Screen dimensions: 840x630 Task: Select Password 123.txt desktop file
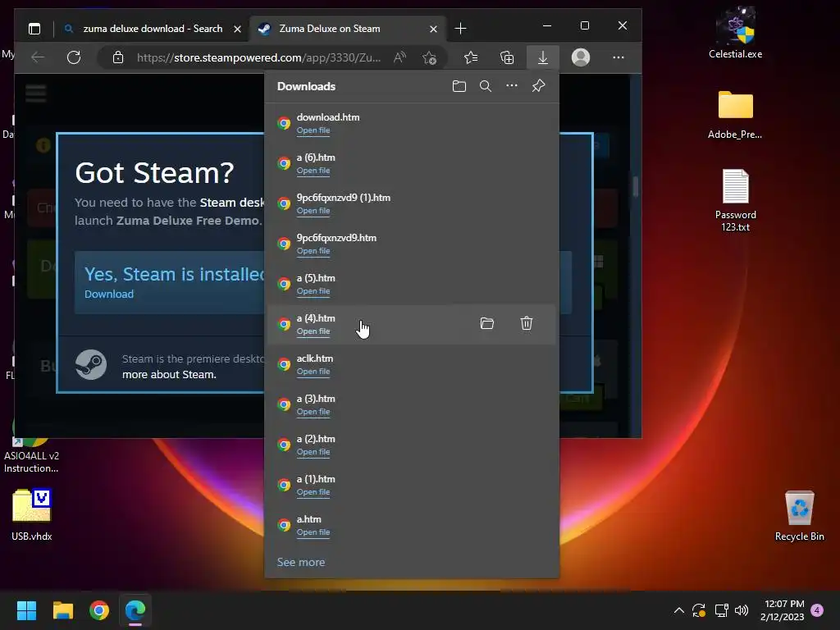click(x=735, y=200)
